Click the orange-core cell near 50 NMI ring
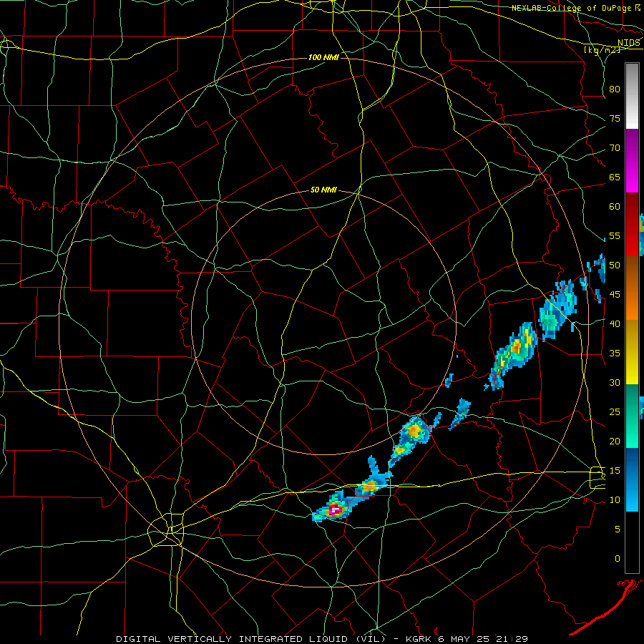Viewport: 644px width, 644px height. (414, 430)
